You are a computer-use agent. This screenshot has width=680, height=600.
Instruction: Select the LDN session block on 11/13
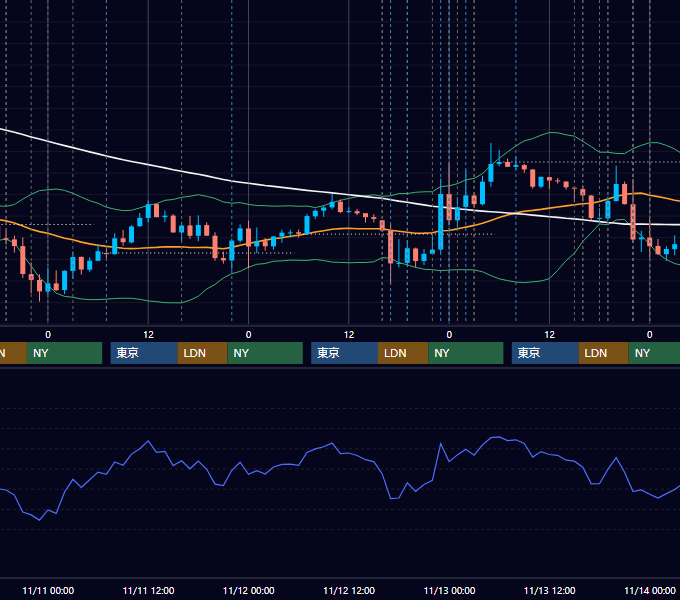[604, 353]
